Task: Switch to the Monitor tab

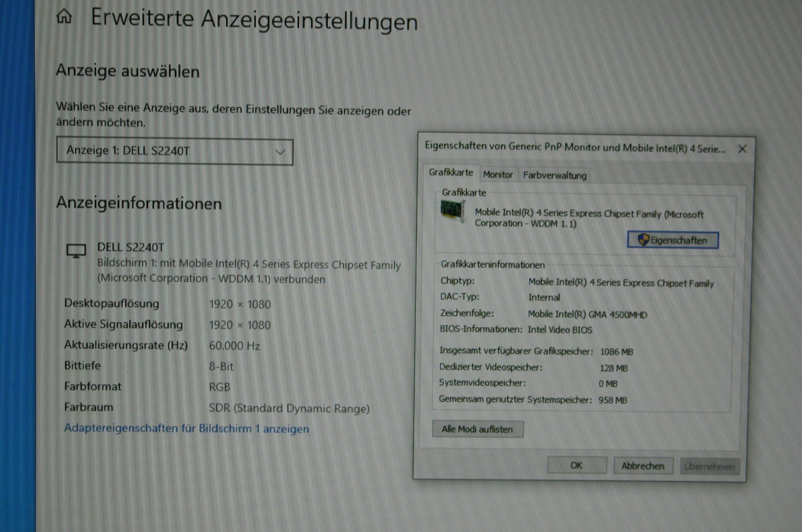Action: click(x=498, y=175)
